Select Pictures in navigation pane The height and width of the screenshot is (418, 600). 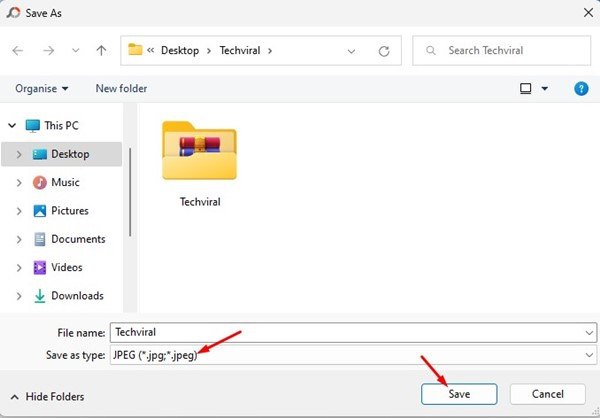[x=70, y=211]
